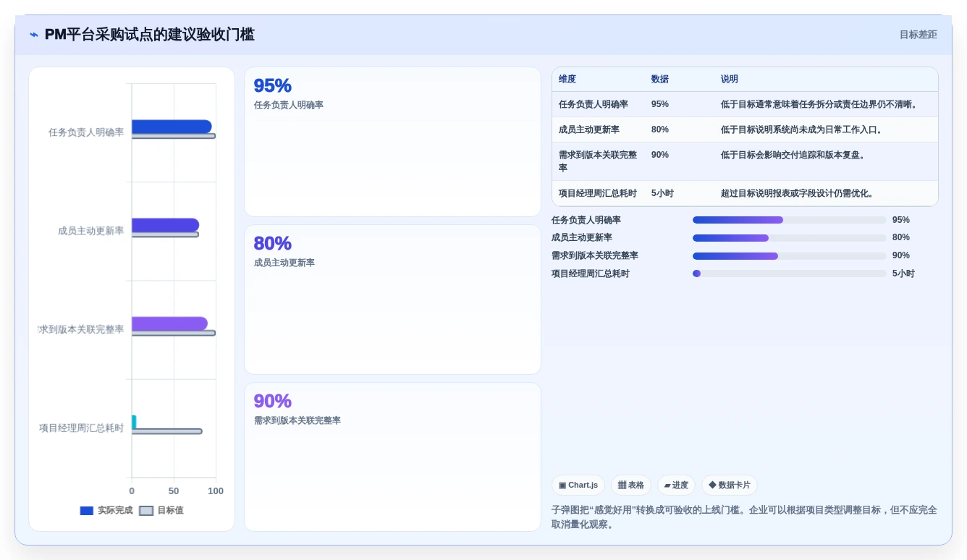
Task: Click the blue legend swatch for 实际完成
Action: click(x=87, y=511)
